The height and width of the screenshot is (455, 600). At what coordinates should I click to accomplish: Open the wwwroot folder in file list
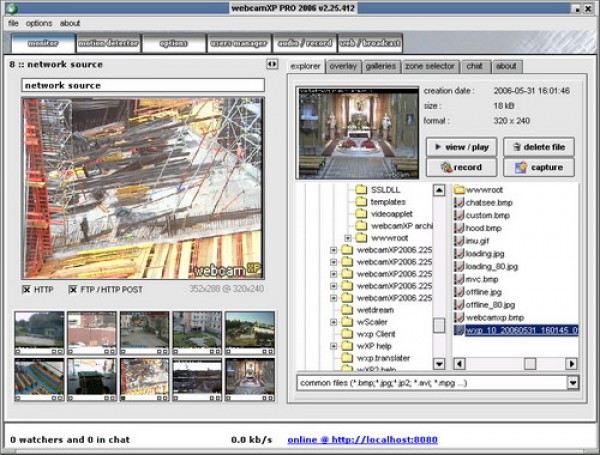click(x=483, y=188)
